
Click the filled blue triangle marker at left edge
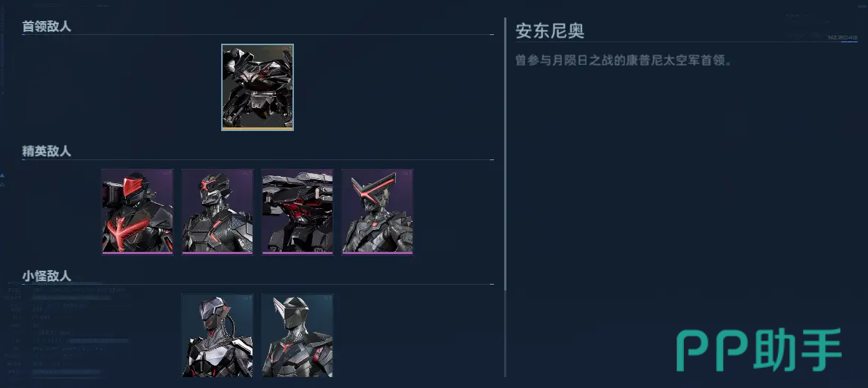click(x=2, y=175)
